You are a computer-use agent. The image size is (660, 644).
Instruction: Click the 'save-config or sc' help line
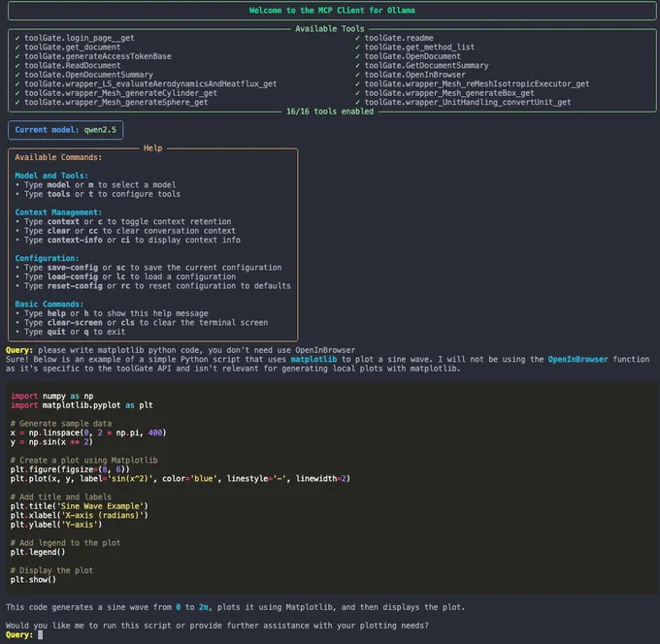pos(148,268)
